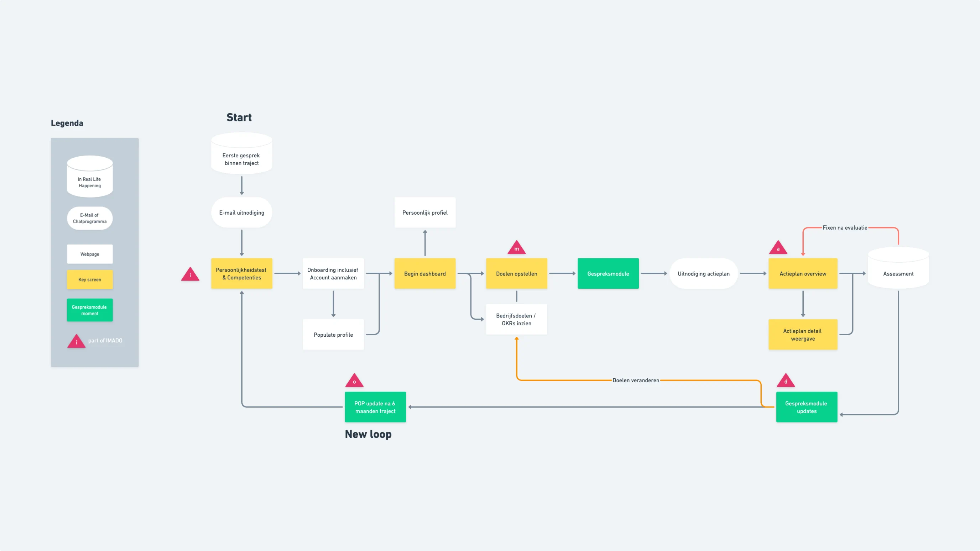Image resolution: width=980 pixels, height=551 pixels.
Task: Click the 'Fixen na evaluatie' connector label
Action: click(845, 227)
